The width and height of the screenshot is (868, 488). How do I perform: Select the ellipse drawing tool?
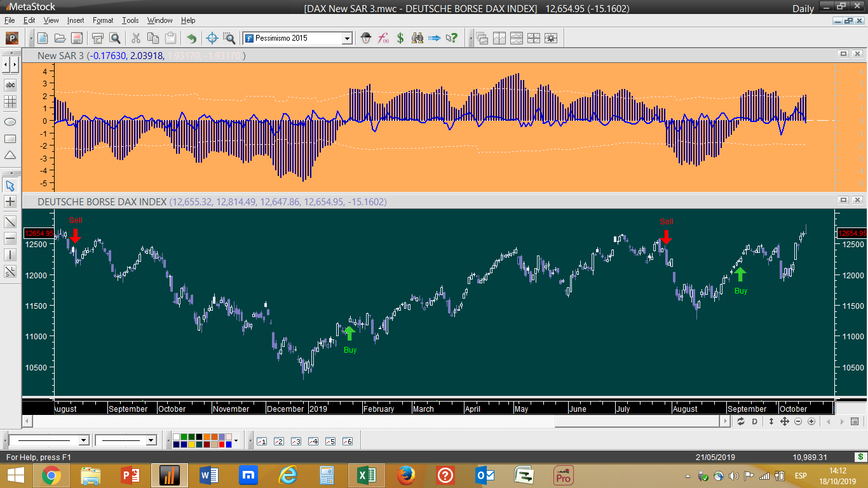[10, 121]
